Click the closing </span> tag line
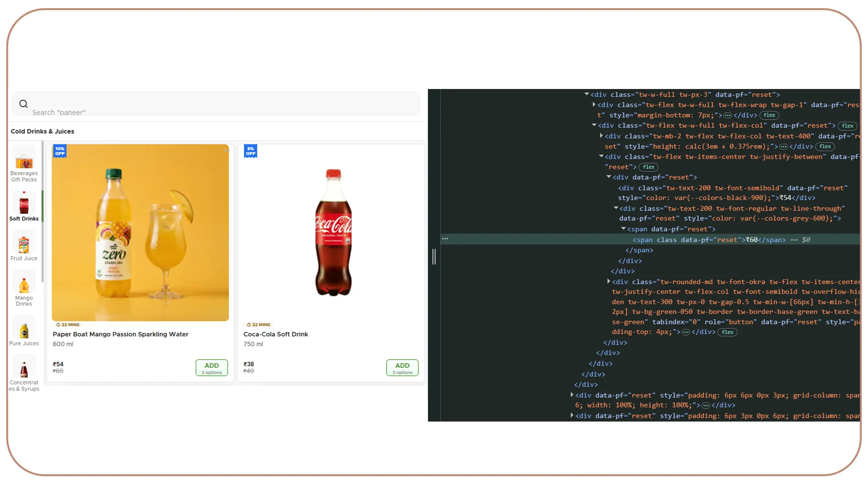Viewport: 868px width, 484px height. coord(639,250)
